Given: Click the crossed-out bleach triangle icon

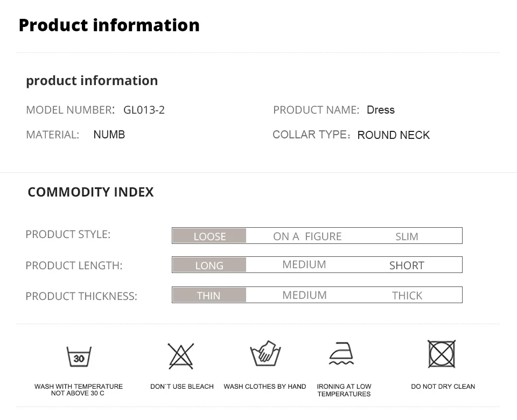Looking at the screenshot, I should (181, 356).
